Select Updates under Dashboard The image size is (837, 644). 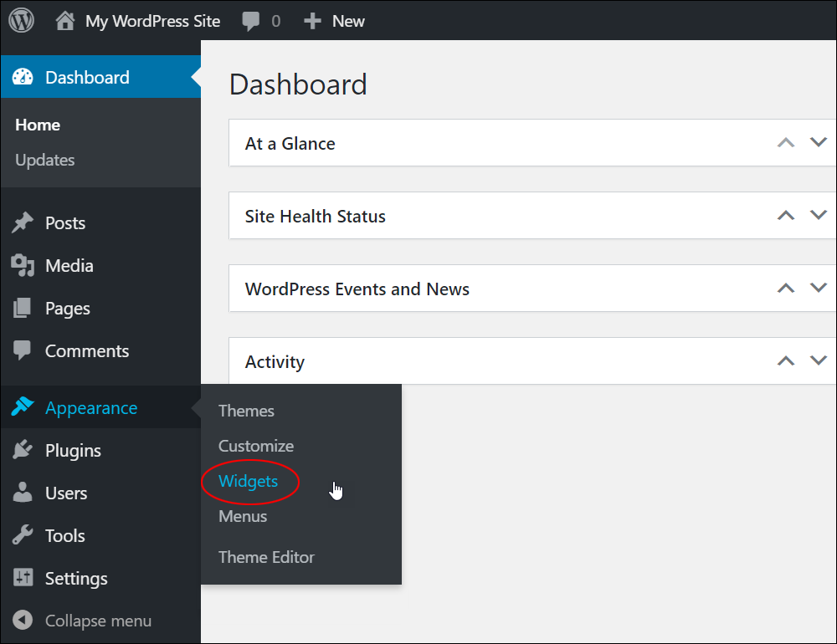coord(45,160)
